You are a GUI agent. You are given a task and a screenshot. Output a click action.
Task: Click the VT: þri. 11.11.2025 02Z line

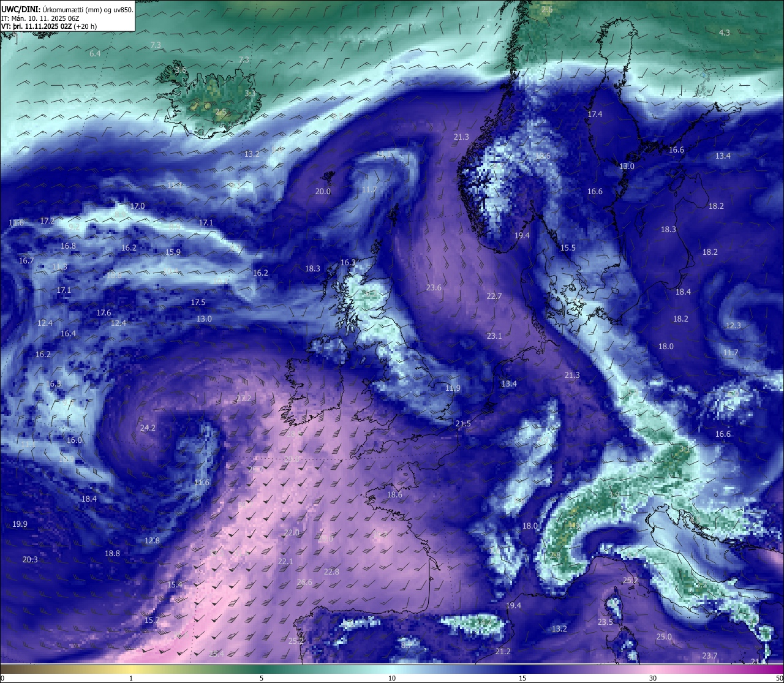[49, 26]
